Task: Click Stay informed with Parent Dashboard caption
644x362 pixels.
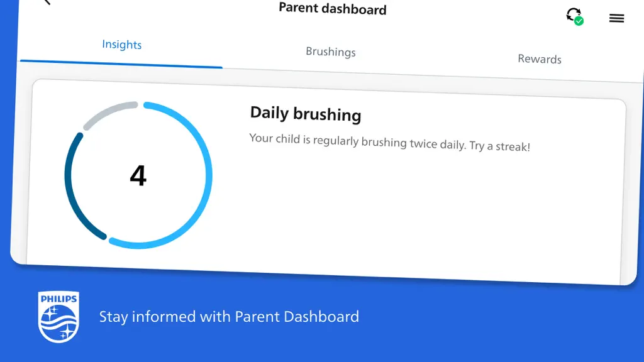Action: (229, 317)
